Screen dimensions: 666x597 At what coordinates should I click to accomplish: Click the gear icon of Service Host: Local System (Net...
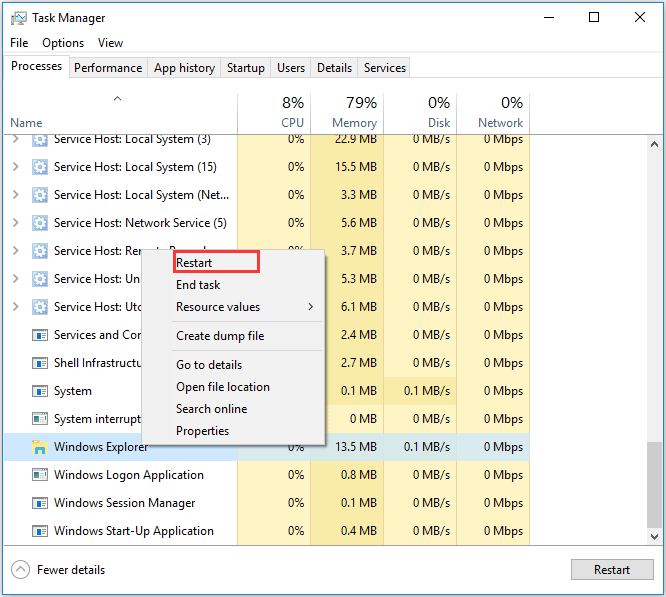tap(40, 195)
